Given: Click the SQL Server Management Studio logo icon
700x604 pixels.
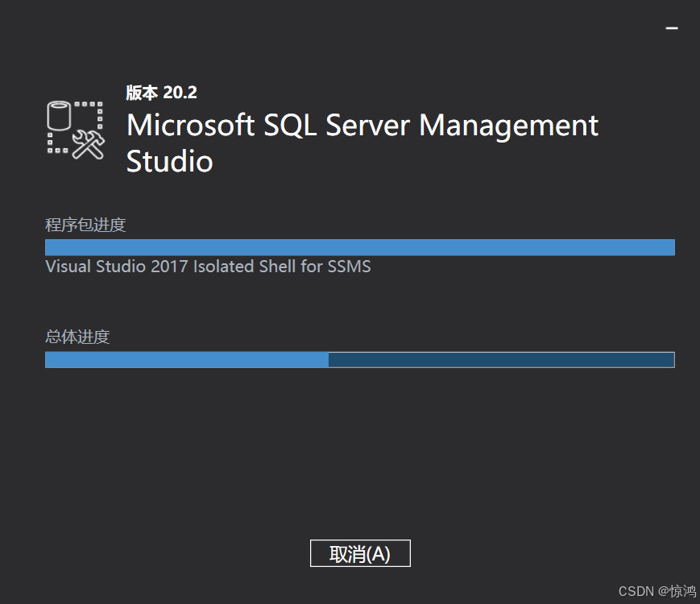Looking at the screenshot, I should tap(76, 130).
